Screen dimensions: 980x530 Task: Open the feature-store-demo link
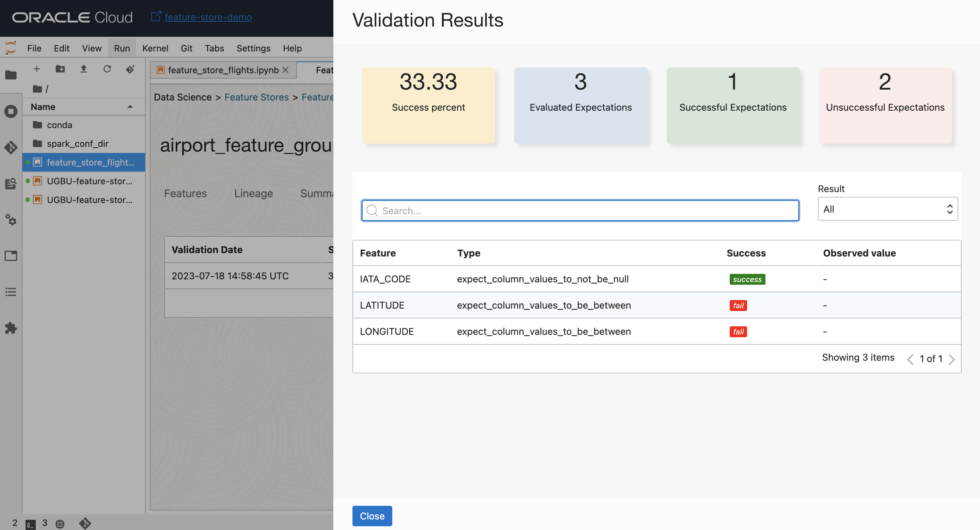[x=208, y=17]
